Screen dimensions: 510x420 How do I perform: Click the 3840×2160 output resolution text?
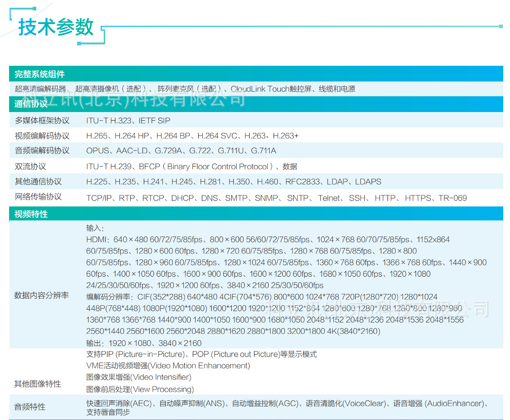coord(180,343)
